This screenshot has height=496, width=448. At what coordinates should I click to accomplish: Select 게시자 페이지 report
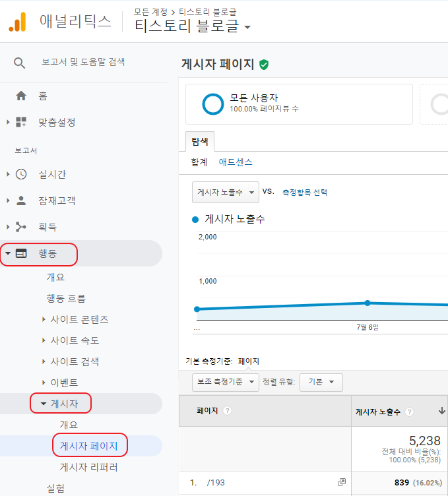click(x=89, y=446)
